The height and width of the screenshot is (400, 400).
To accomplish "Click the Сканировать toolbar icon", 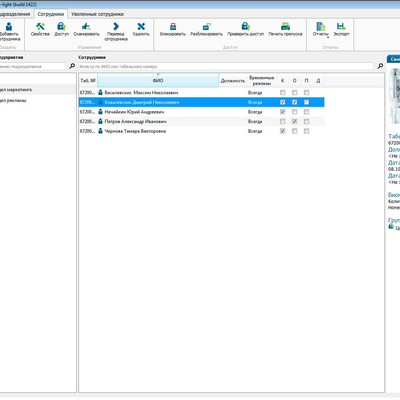I will tap(86, 26).
